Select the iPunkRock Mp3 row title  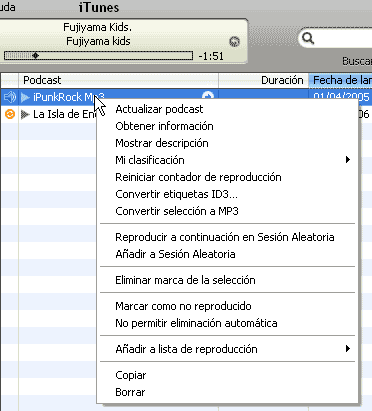tap(69, 97)
